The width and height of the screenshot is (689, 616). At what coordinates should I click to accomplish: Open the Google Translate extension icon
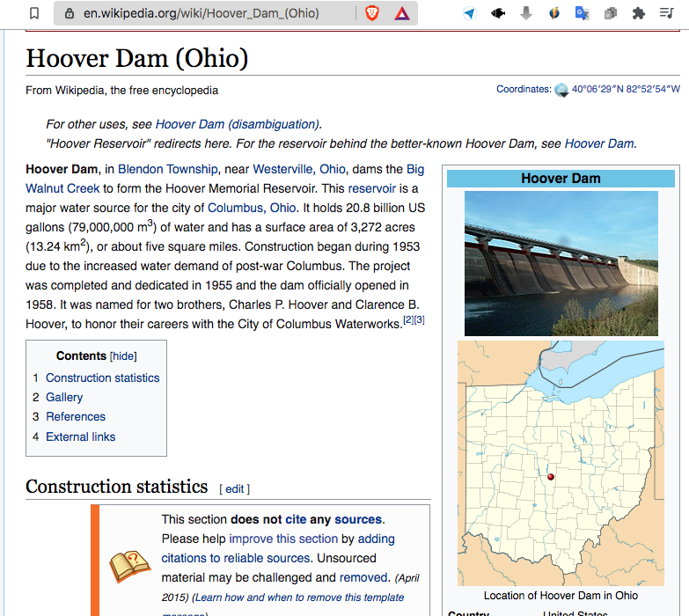tap(583, 13)
